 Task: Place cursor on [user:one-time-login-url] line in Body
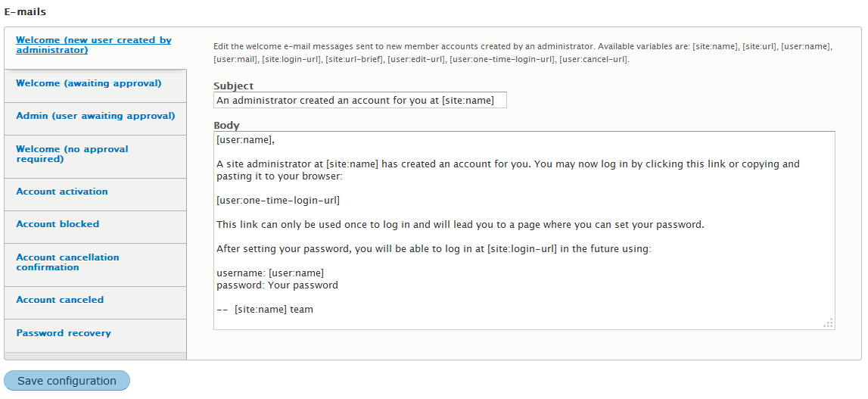(278, 201)
